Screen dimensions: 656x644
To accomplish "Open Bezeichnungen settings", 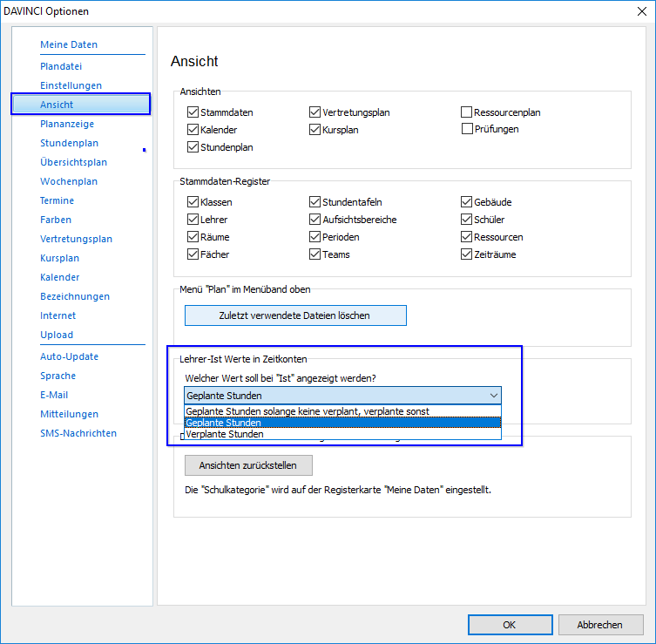I will [74, 296].
